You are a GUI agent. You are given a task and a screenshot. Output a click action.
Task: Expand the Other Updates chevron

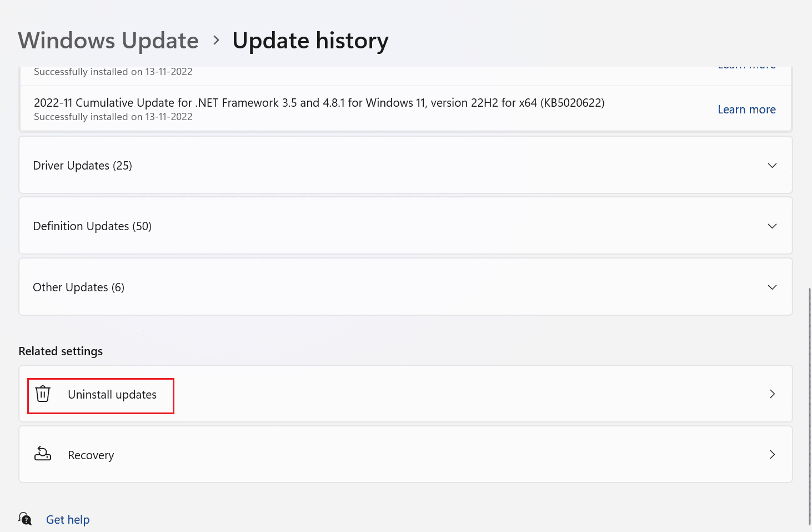point(772,287)
